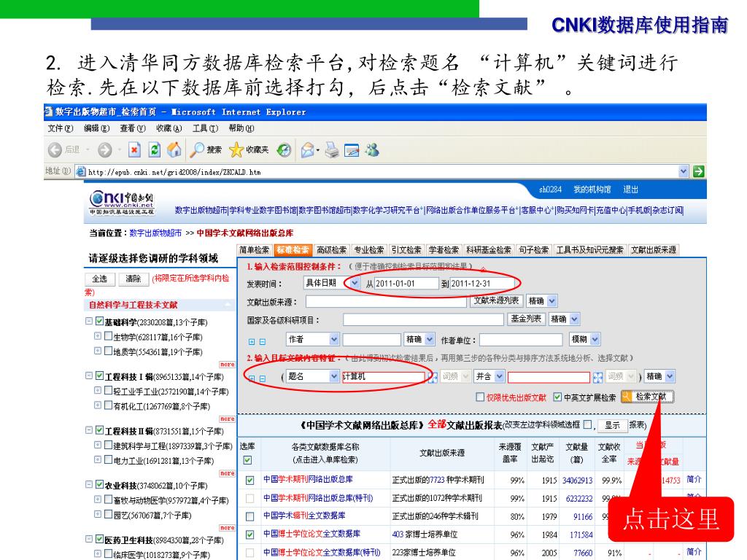Click the 退出 link
Screen dimensions: 747x560
[631, 190]
